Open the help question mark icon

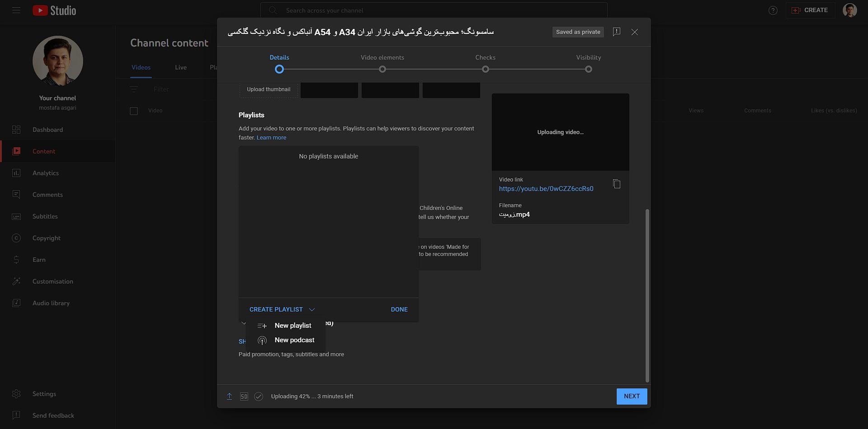(773, 10)
